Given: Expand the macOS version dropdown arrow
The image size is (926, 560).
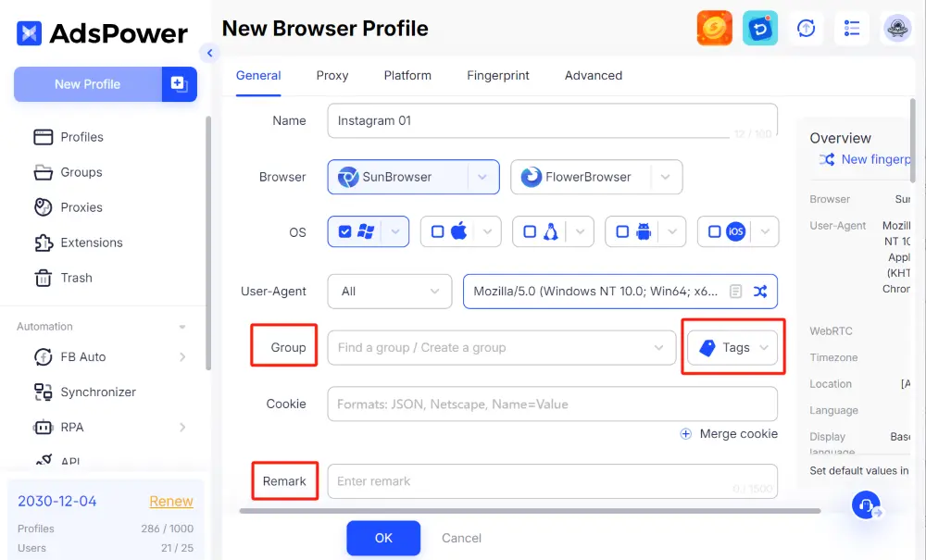Looking at the screenshot, I should click(x=488, y=231).
